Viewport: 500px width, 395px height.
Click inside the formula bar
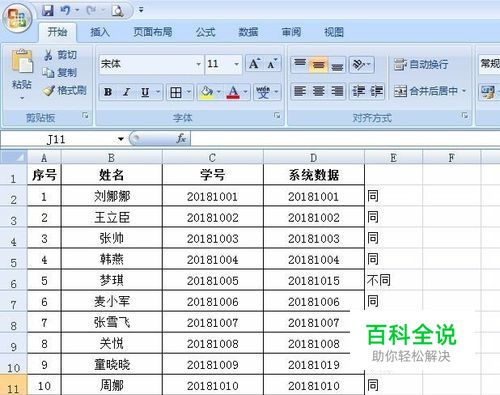(345, 139)
